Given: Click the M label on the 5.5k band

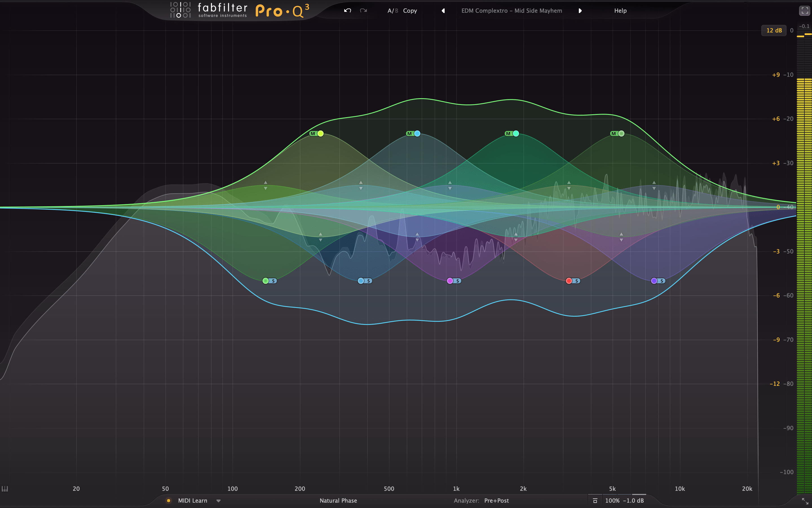Looking at the screenshot, I should 613,133.
